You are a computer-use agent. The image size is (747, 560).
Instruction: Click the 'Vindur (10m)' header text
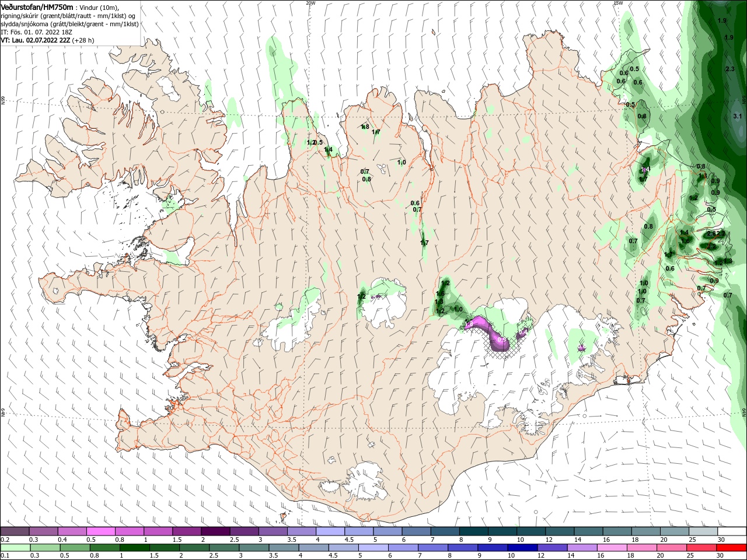100,7
